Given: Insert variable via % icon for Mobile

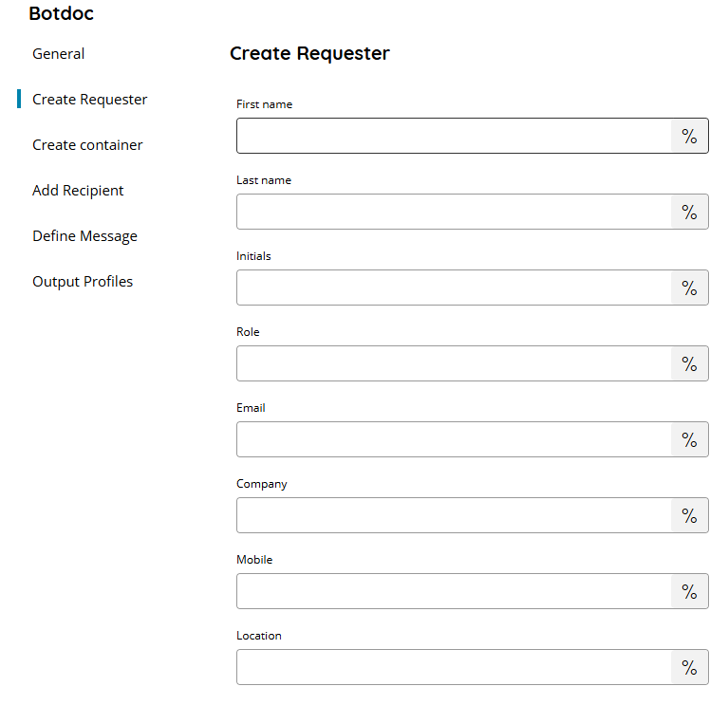Looking at the screenshot, I should click(x=689, y=591).
